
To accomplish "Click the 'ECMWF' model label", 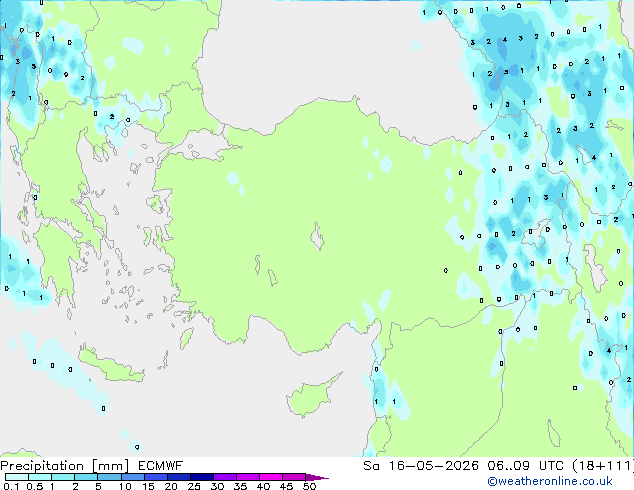I will pyautogui.click(x=161, y=466).
